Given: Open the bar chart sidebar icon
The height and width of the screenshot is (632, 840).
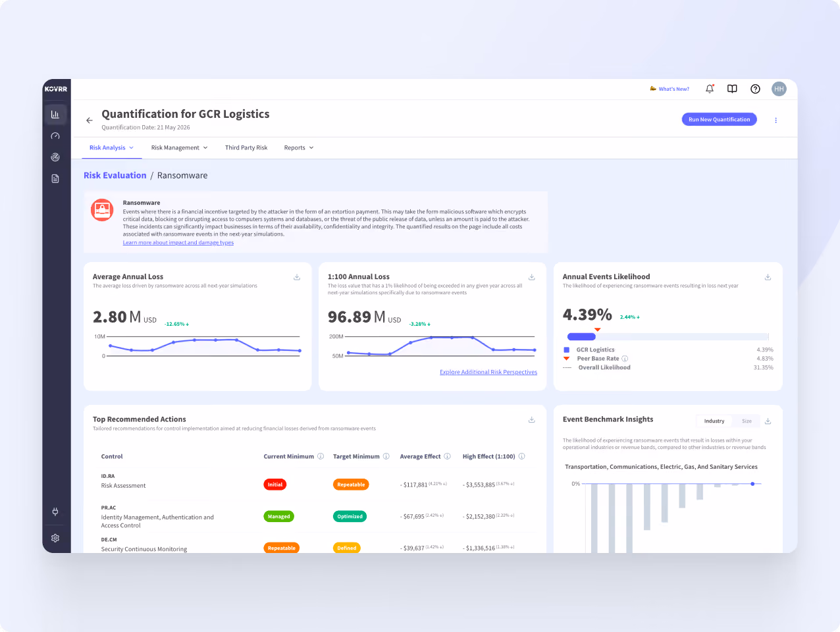Looking at the screenshot, I should tap(55, 115).
